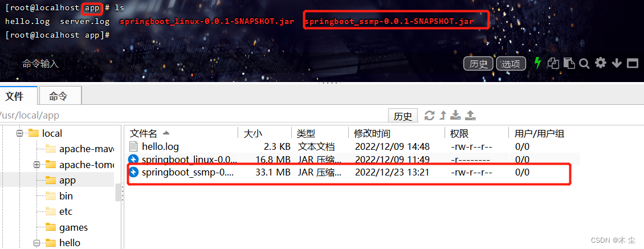Go up to parent directory

[x=443, y=116]
